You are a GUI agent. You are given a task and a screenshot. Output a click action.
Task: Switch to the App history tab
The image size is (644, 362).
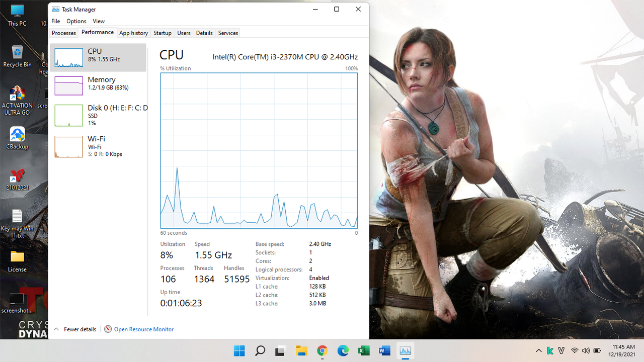[133, 32]
